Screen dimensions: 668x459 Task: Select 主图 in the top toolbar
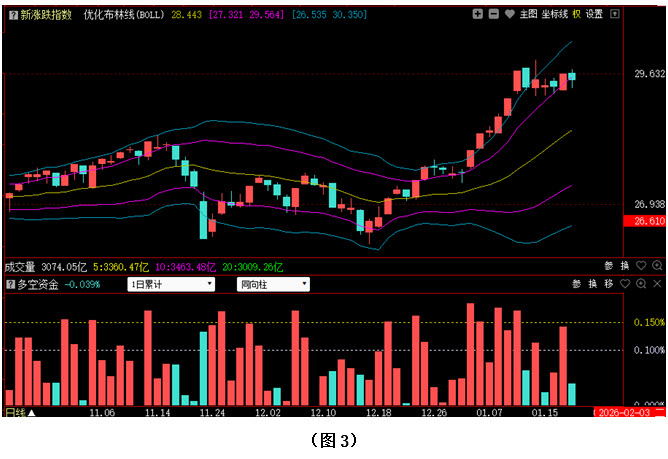(528, 14)
